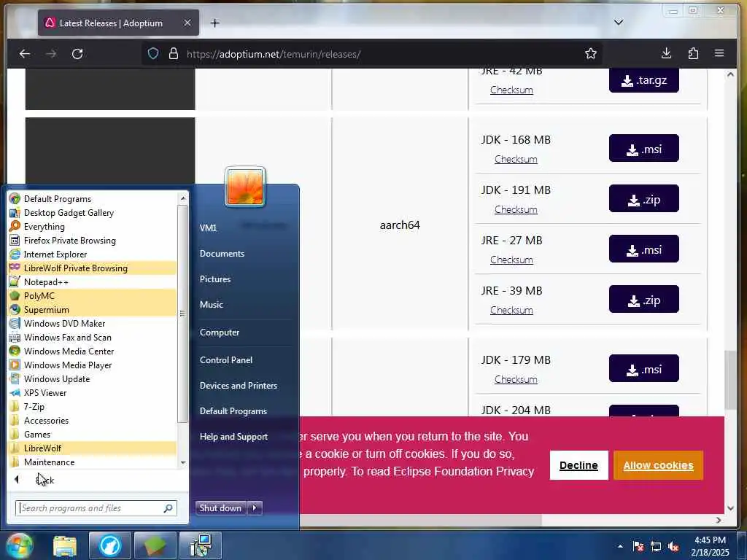Open Windows Explorer from taskbar
Viewport: 747px width, 560px height.
(65, 545)
